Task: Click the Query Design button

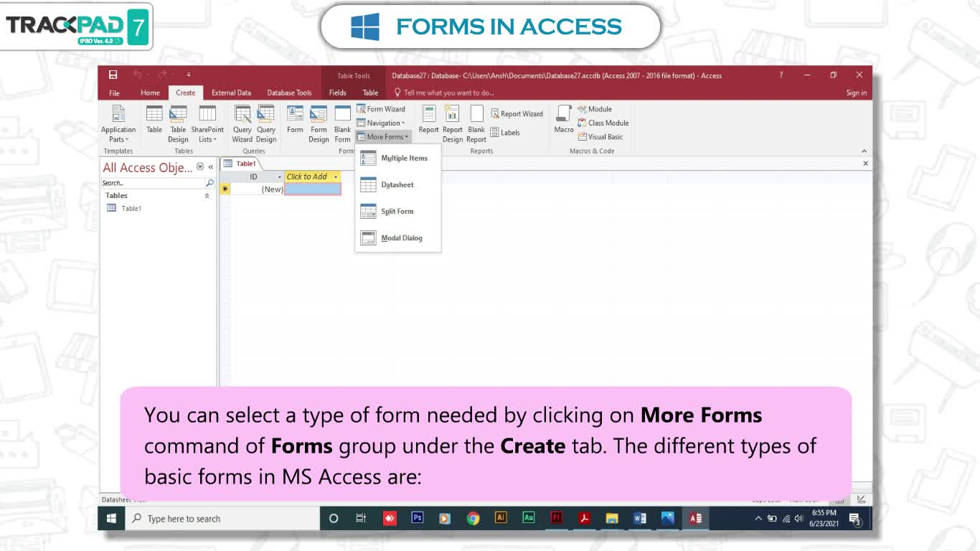Action: [266, 124]
